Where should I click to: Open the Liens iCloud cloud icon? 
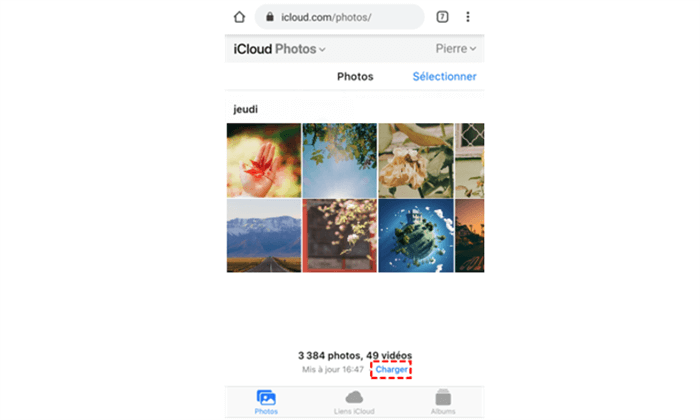point(354,397)
